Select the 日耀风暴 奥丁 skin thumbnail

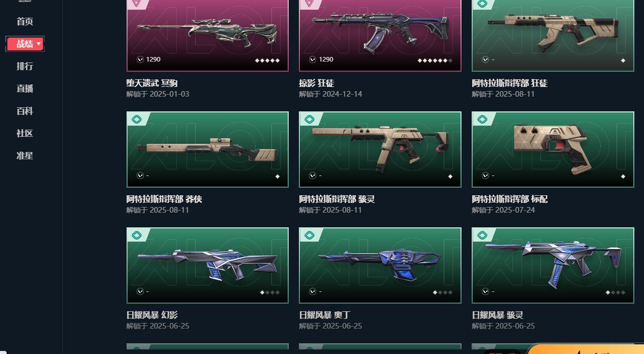tap(380, 265)
